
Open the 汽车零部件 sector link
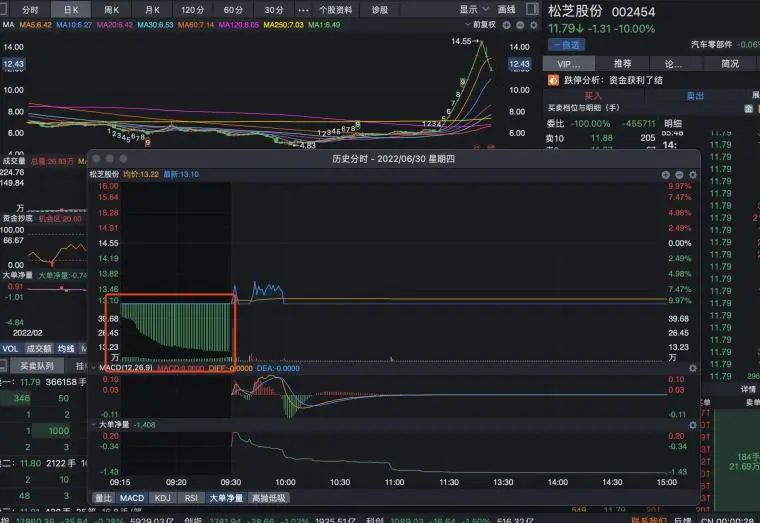(712, 44)
